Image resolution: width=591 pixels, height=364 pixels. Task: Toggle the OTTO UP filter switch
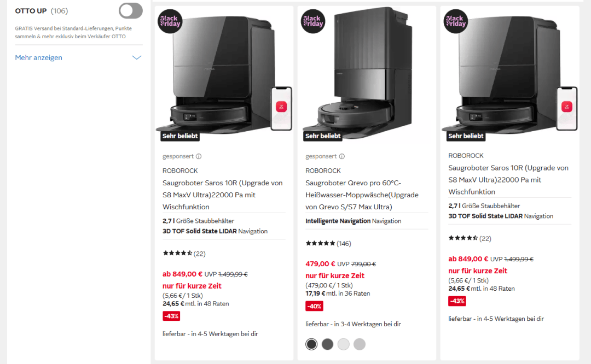[x=130, y=10]
